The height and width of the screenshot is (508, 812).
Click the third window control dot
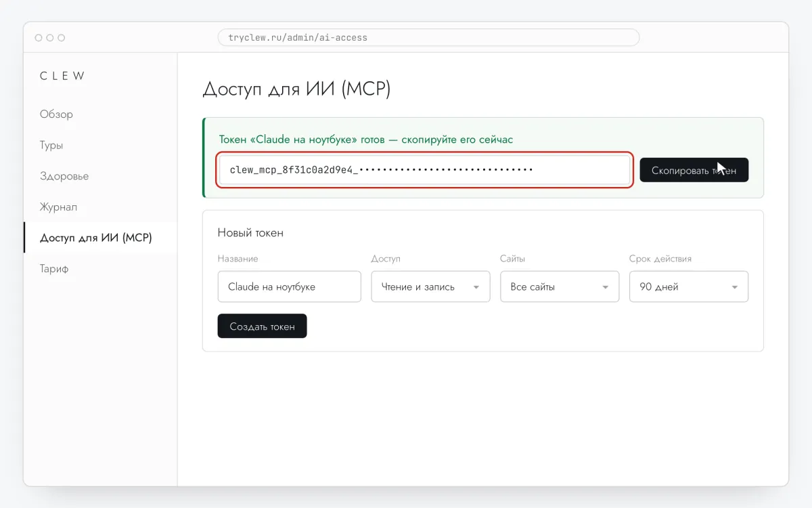[x=62, y=38]
